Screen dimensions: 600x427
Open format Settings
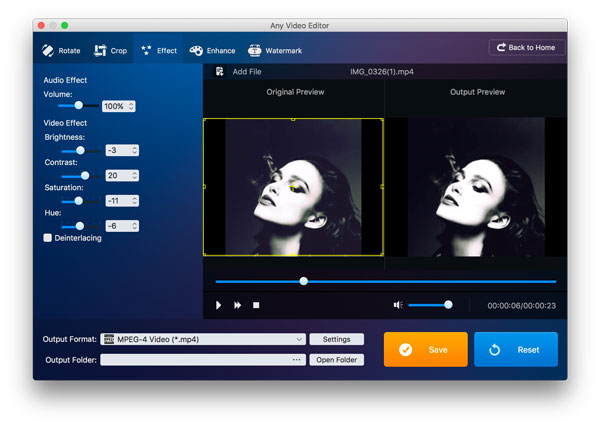(x=336, y=339)
